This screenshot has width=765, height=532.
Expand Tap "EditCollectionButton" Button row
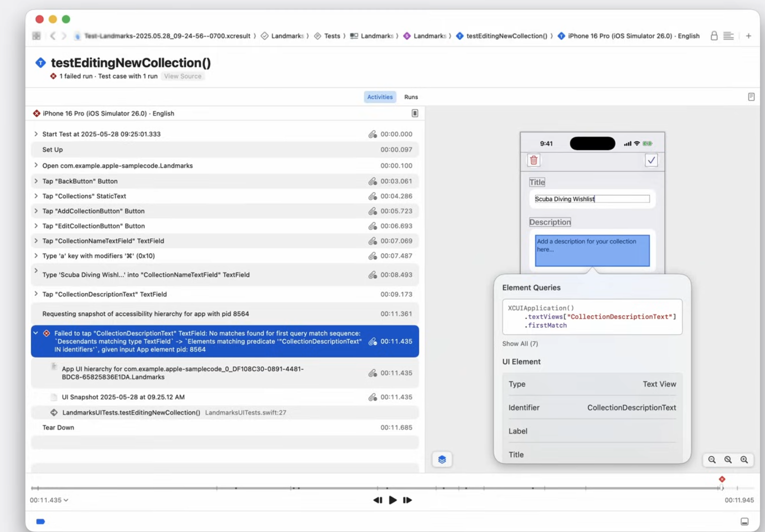click(36, 226)
